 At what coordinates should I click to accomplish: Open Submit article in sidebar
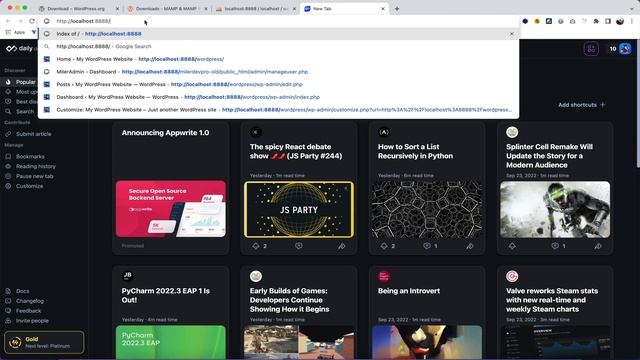point(29,134)
